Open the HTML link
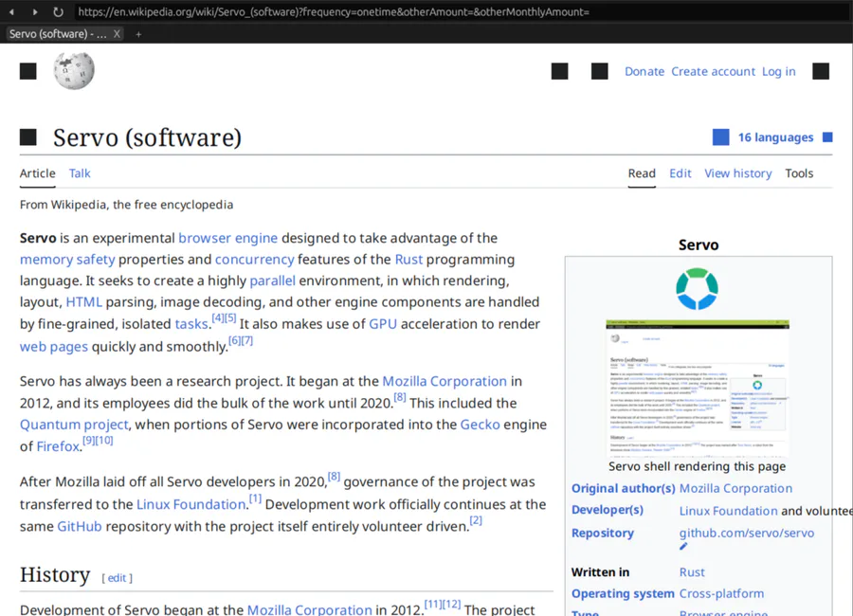This screenshot has width=853, height=616. coord(83,302)
